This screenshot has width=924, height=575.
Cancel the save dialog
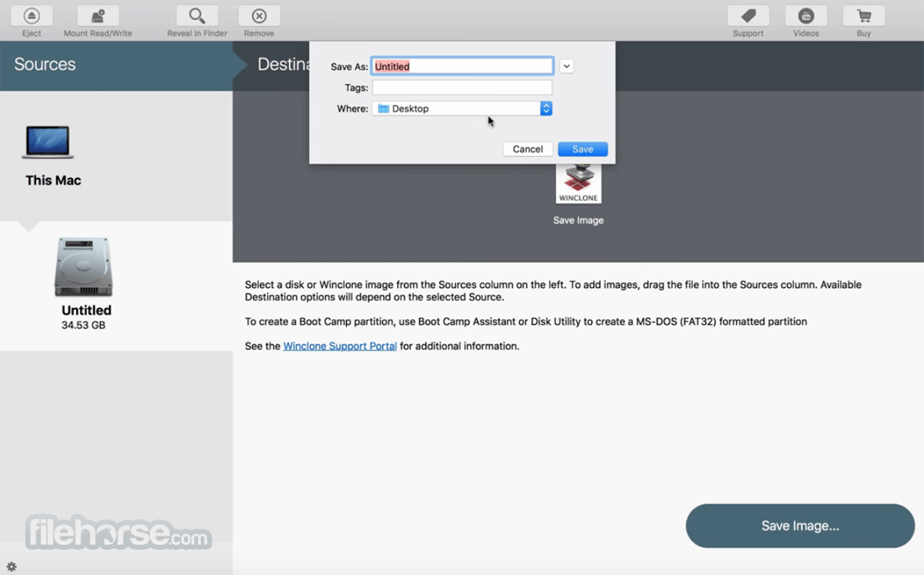tap(528, 149)
